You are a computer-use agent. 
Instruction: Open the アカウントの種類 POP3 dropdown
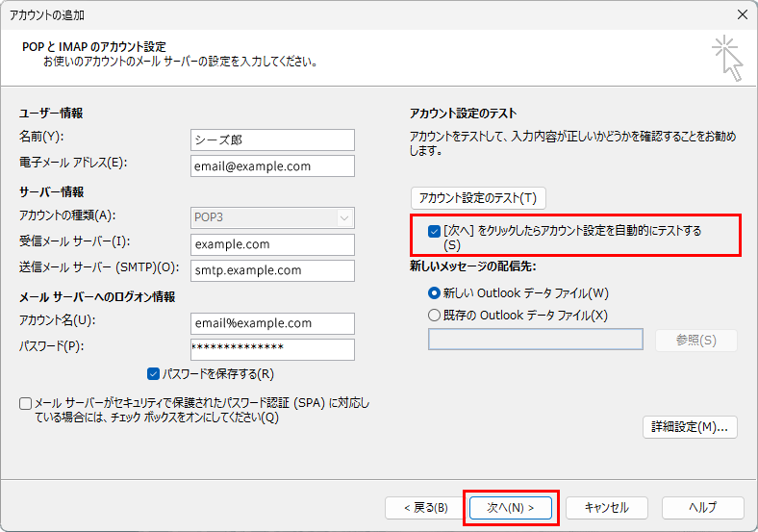[x=272, y=218]
